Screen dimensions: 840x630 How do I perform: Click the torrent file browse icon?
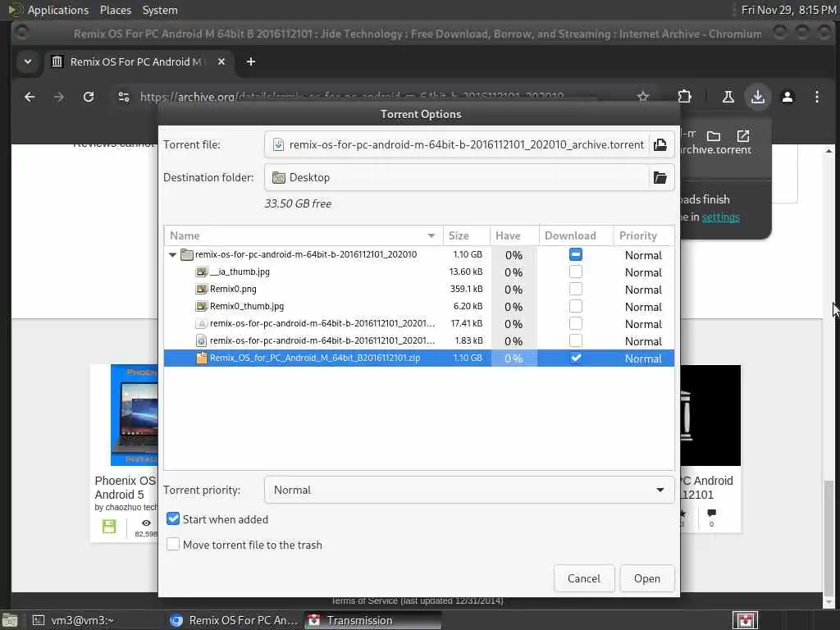[x=660, y=144]
